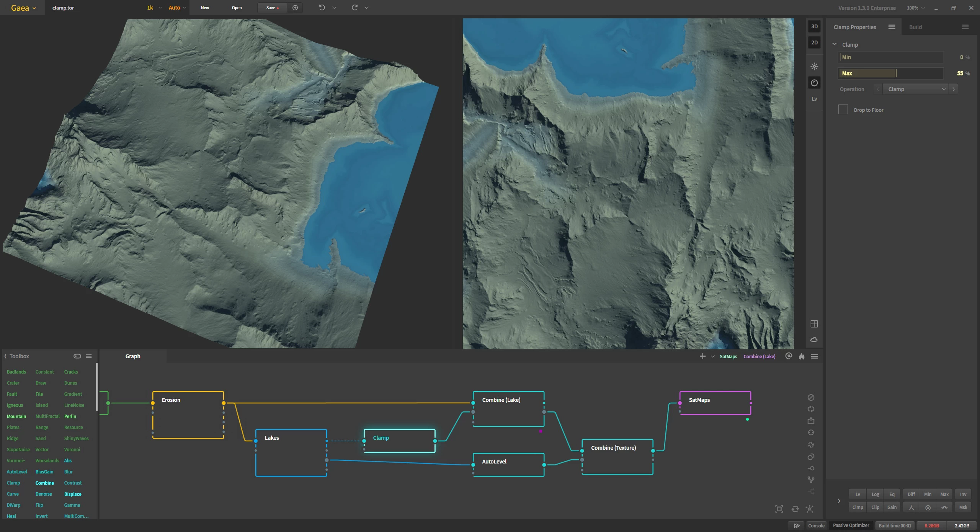Adjust the Max clamp slider
The image size is (980, 532).
click(x=890, y=73)
